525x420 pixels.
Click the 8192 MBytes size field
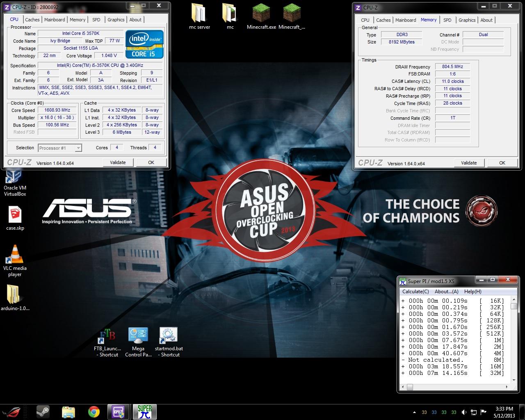pos(402,42)
